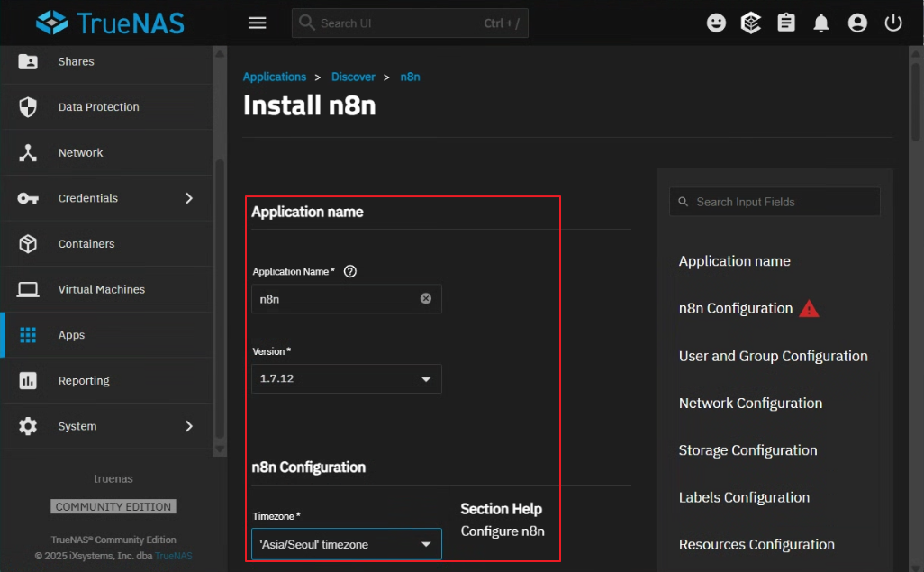Open Shares from the sidebar
This screenshot has width=924, height=572.
pos(107,61)
